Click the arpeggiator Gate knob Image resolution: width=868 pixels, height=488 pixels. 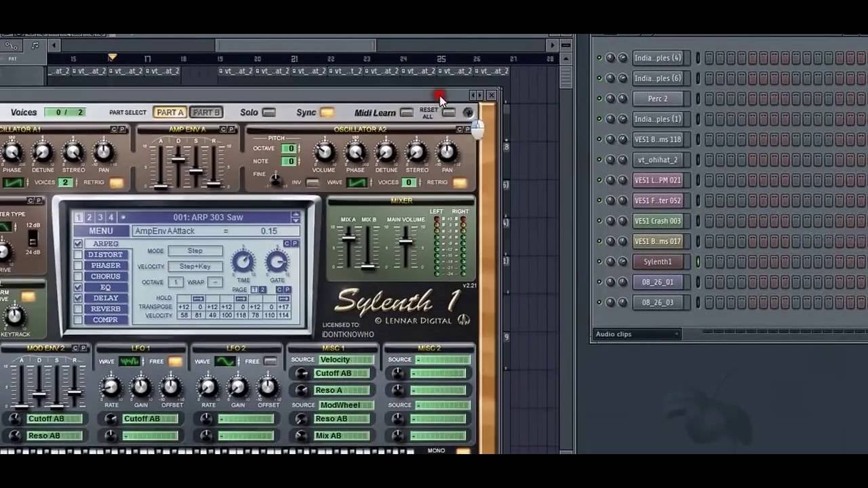point(277,262)
